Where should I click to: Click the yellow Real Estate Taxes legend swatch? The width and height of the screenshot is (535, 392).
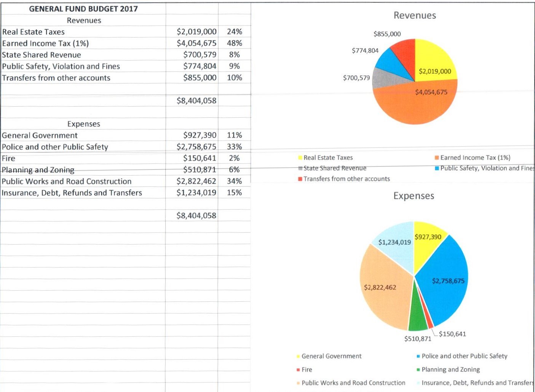click(300, 158)
